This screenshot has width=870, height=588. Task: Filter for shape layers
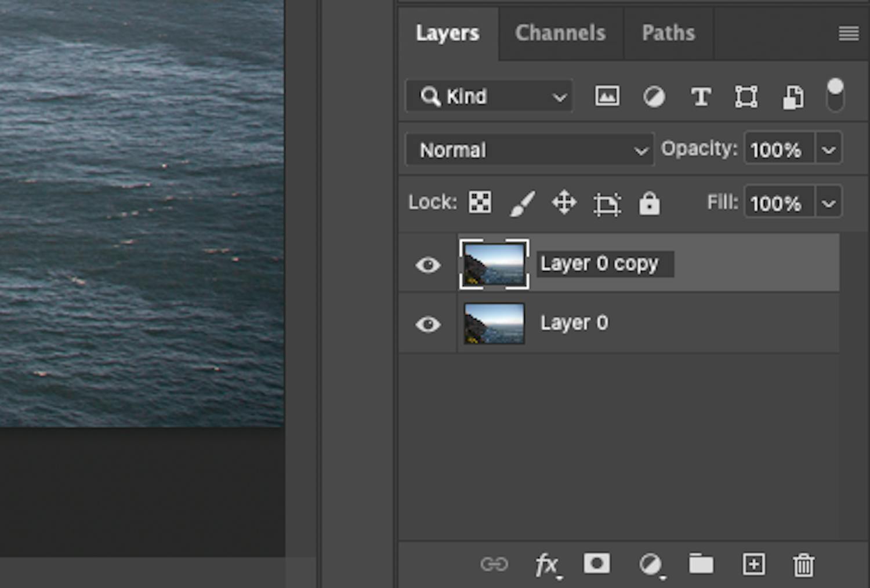746,96
